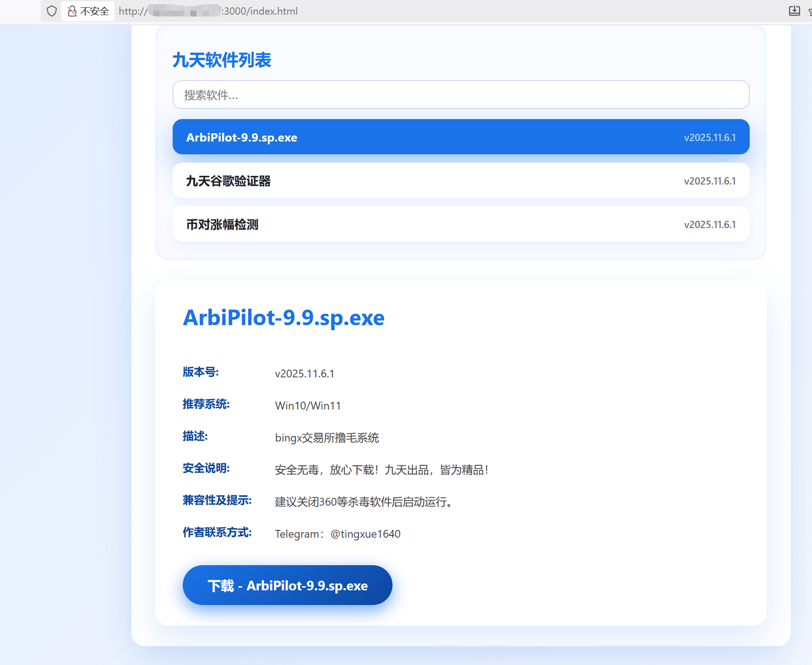This screenshot has height=665, width=812.
Task: Click the large ArbiPilot-9.9.sp.exe page title
Action: tap(283, 318)
